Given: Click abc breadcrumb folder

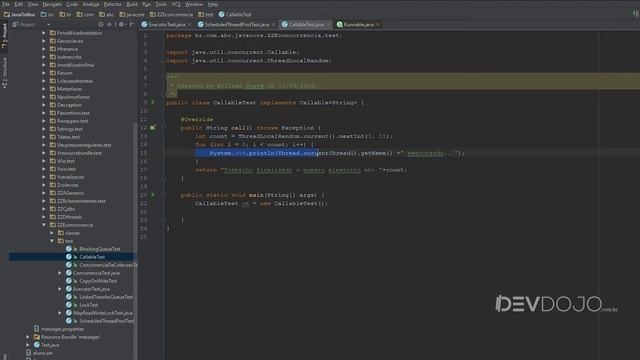Looking at the screenshot, I should tap(106, 14).
